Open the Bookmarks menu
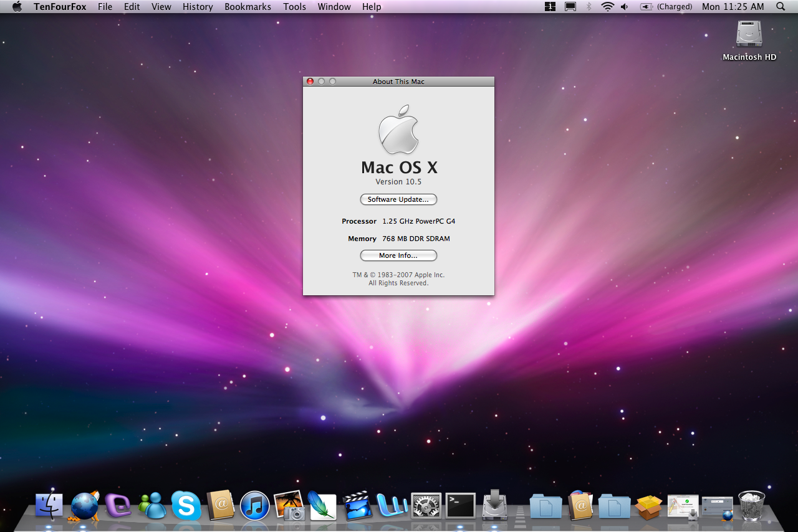The image size is (798, 532). (248, 6)
